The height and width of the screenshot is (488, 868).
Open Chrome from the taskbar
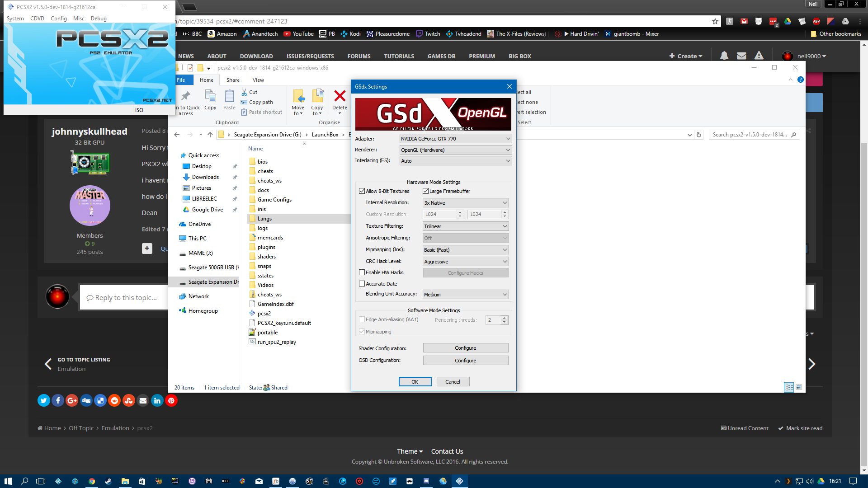(x=92, y=481)
